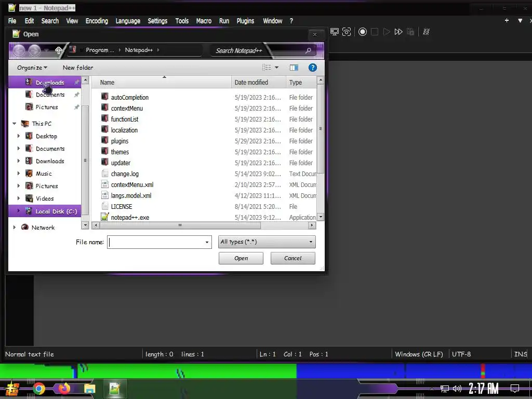
Task: Select langs.model.xml file
Action: click(x=131, y=195)
